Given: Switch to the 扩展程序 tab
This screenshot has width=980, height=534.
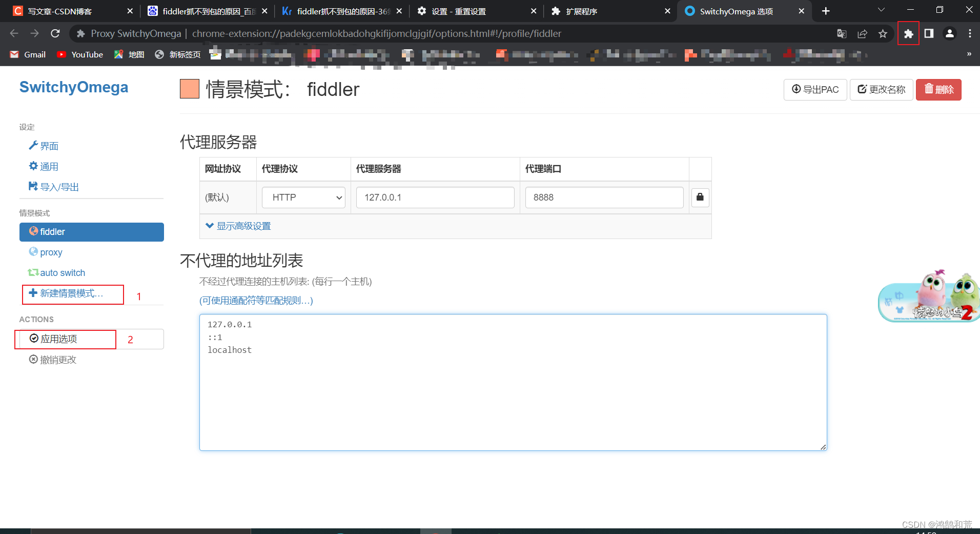Looking at the screenshot, I should tap(610, 11).
